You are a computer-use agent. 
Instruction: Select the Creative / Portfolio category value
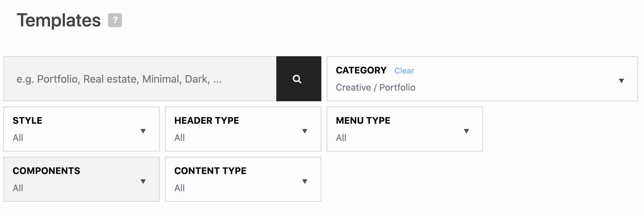375,88
